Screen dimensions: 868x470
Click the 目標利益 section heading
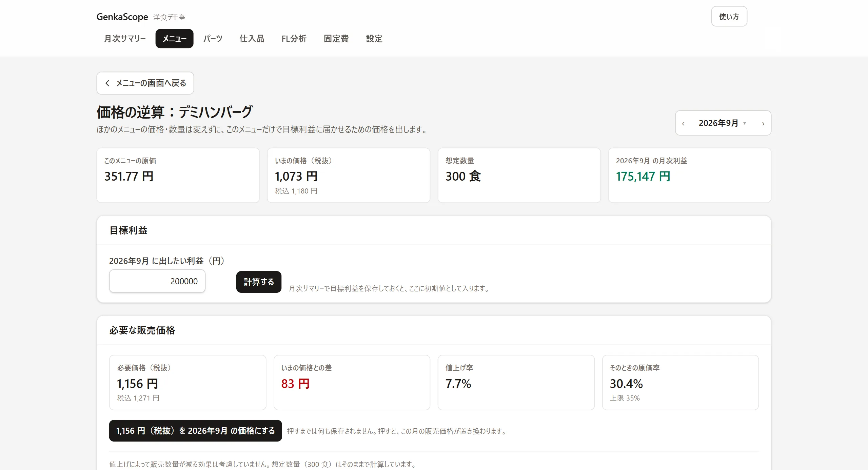pos(128,230)
